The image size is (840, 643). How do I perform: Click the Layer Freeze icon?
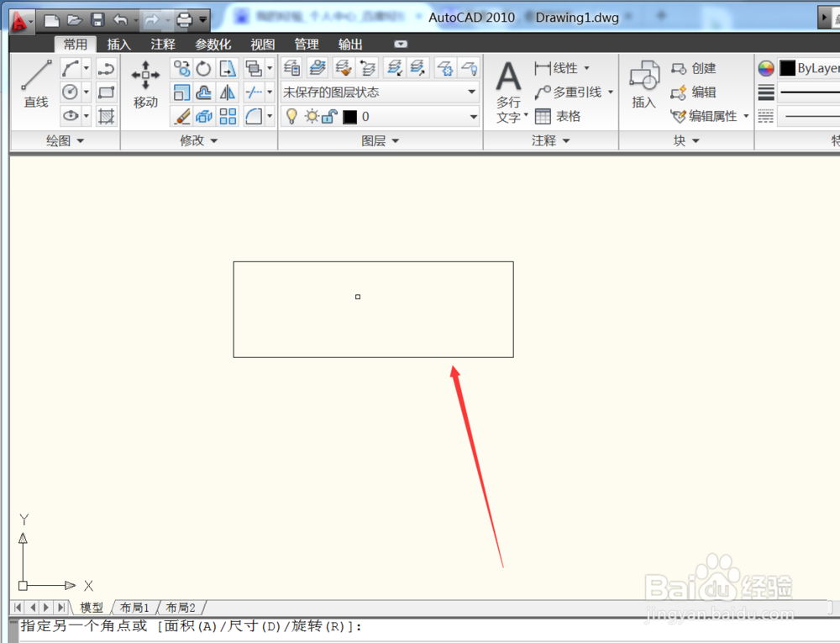click(444, 68)
